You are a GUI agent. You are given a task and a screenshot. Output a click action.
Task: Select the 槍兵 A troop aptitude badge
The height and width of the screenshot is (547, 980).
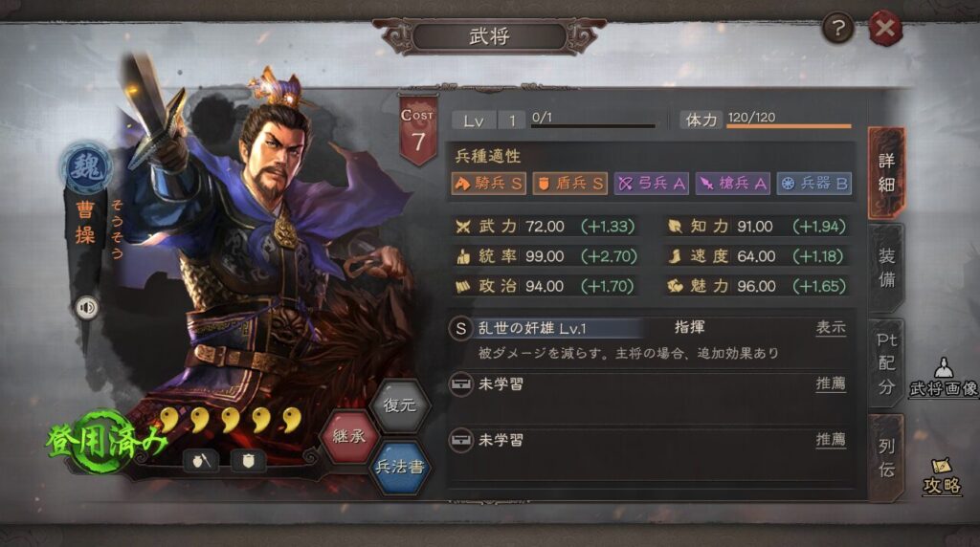(732, 184)
